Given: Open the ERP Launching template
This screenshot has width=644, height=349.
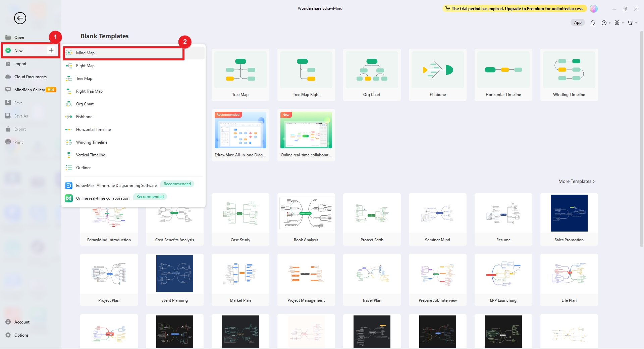Looking at the screenshot, I should pos(503,280).
